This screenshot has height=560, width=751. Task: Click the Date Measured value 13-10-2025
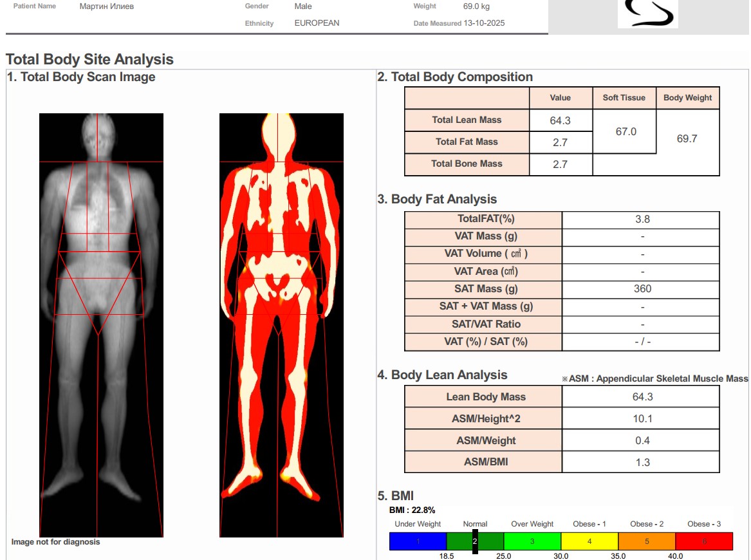484,23
